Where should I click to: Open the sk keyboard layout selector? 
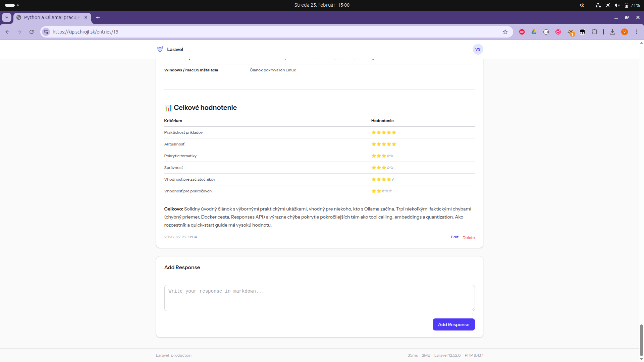582,5
